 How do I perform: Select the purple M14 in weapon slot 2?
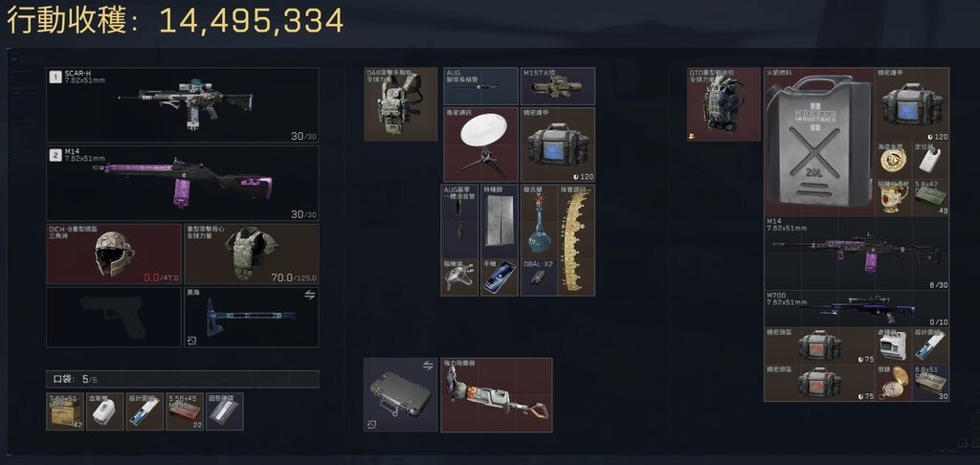coord(183,183)
